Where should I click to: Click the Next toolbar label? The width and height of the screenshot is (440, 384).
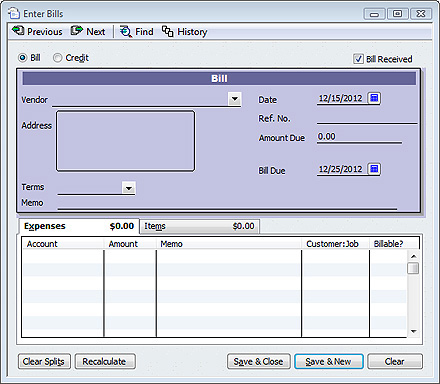(x=96, y=32)
